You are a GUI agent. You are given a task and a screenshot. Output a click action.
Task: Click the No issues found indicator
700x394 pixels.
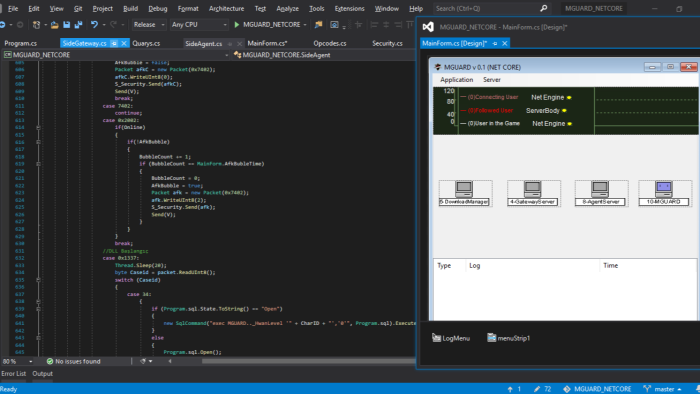coord(74,361)
